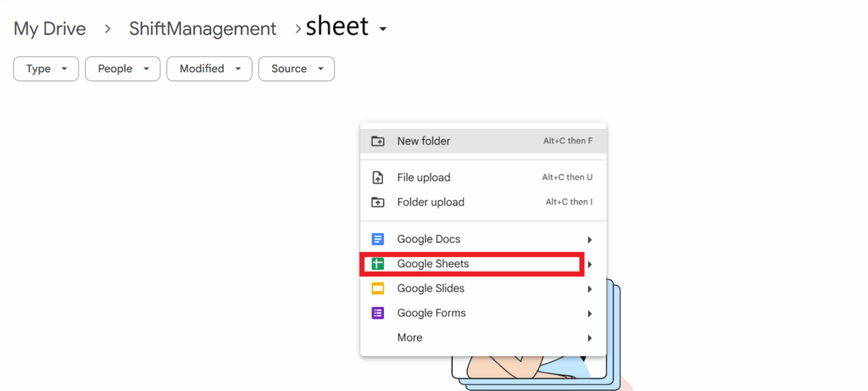Screen dimensions: 868x391
Task: Click the File upload icon
Action: [x=377, y=178]
